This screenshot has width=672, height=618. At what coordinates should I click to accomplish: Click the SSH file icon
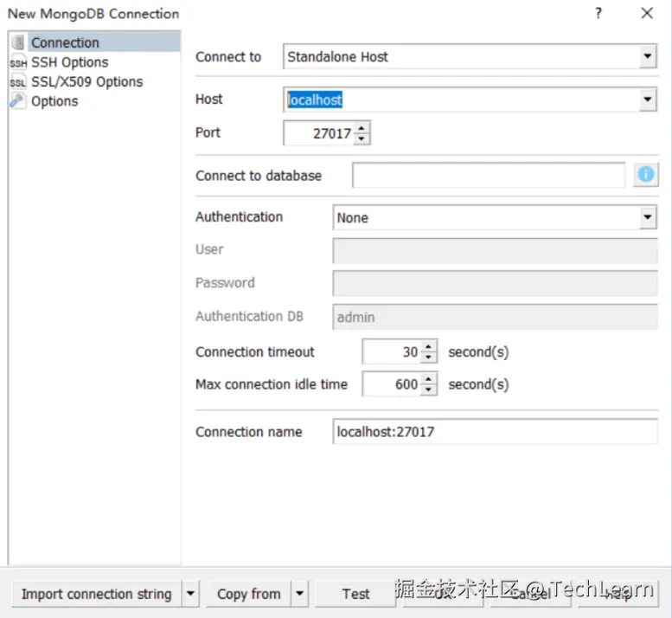tap(18, 62)
